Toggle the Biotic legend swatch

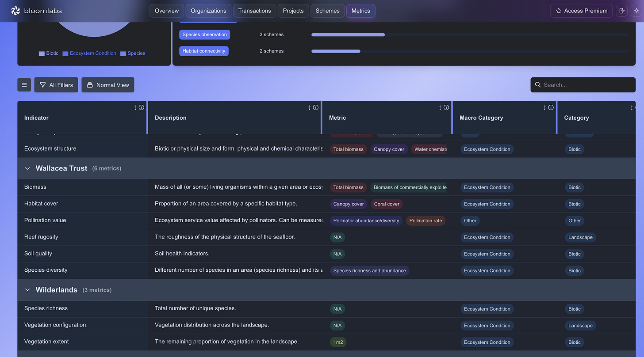click(x=42, y=53)
